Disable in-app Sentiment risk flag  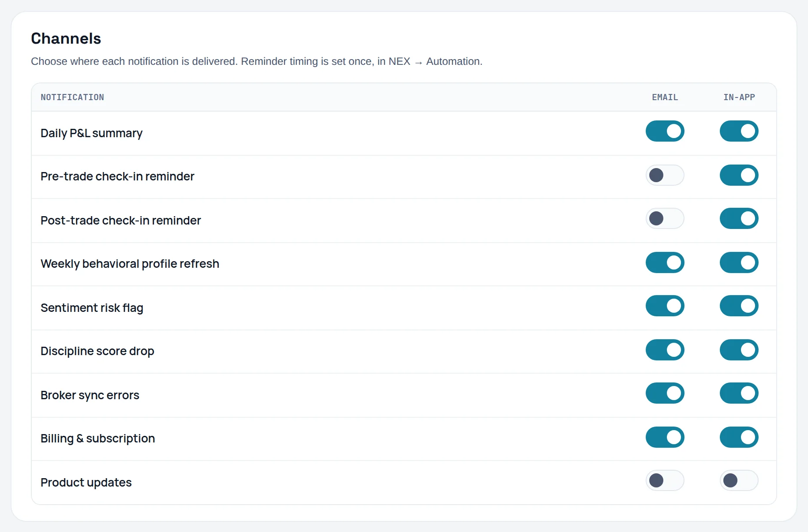click(x=739, y=306)
